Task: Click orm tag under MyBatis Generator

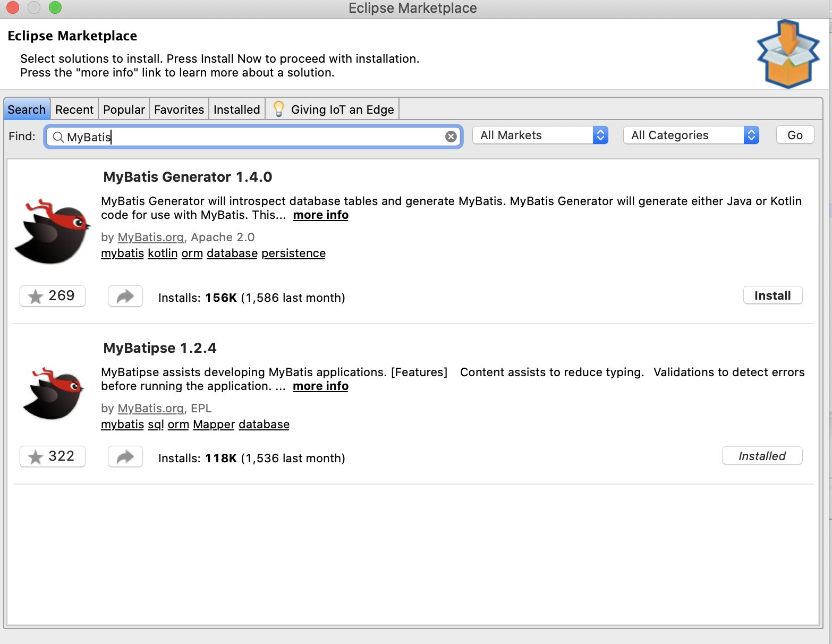Action: (192, 253)
